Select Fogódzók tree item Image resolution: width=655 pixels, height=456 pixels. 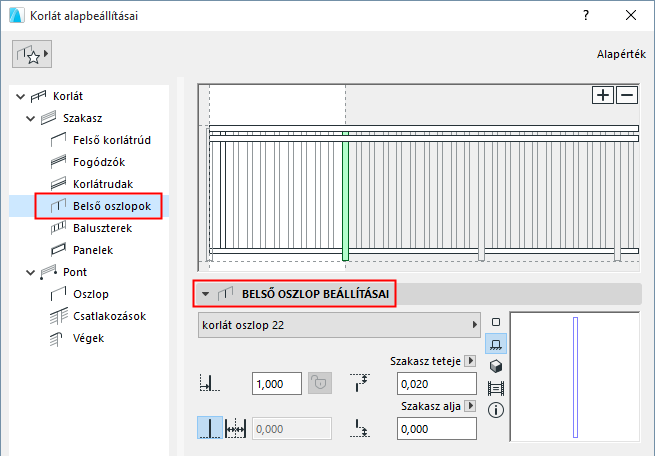click(99, 162)
